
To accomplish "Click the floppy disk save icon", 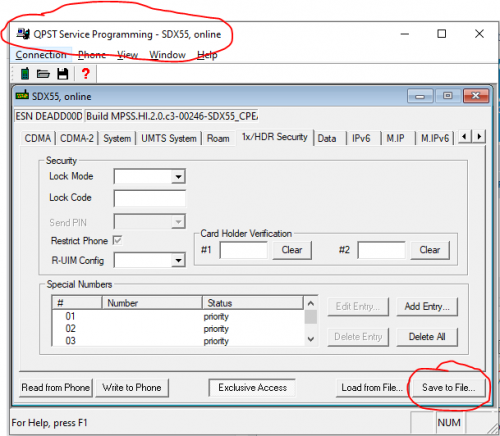I will click(x=63, y=74).
